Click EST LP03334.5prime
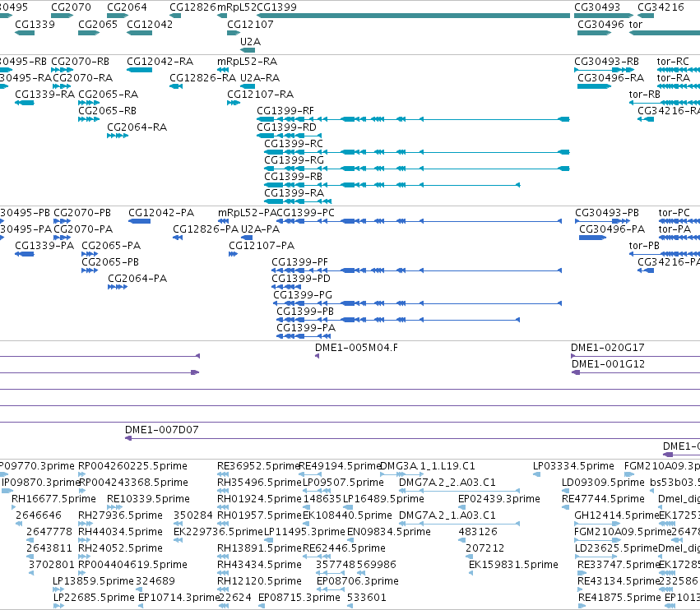The image size is (700, 610). click(573, 466)
